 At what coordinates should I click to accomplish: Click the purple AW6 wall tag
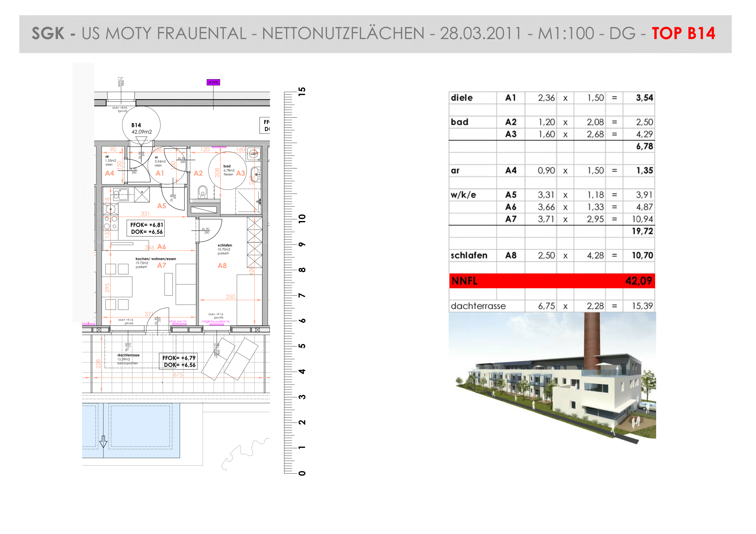click(213, 82)
